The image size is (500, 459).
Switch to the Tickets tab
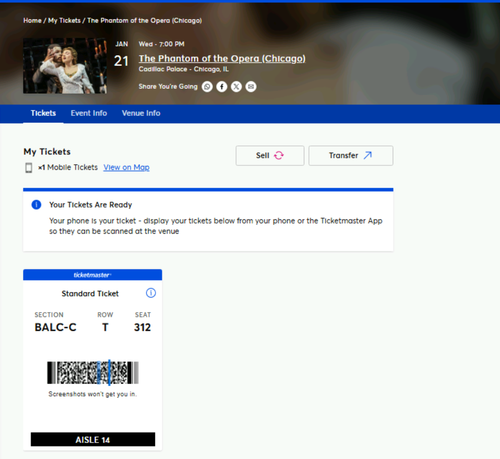pyautogui.click(x=43, y=113)
